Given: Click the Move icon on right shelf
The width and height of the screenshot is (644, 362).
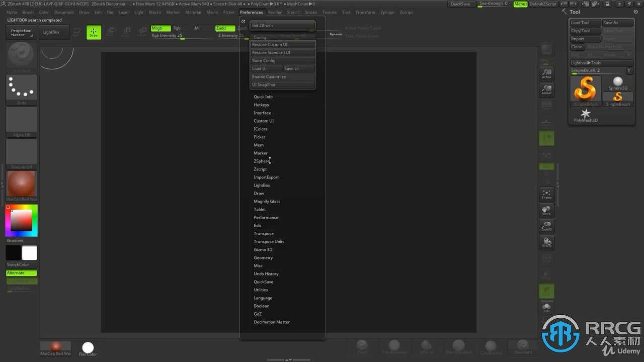Looking at the screenshot, I should 546,210.
